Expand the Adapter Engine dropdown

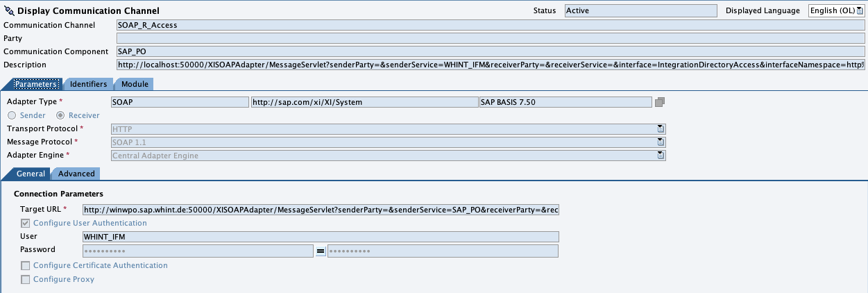661,156
